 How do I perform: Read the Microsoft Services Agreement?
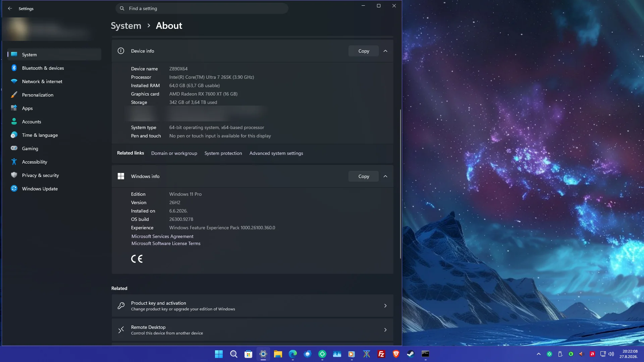click(162, 236)
